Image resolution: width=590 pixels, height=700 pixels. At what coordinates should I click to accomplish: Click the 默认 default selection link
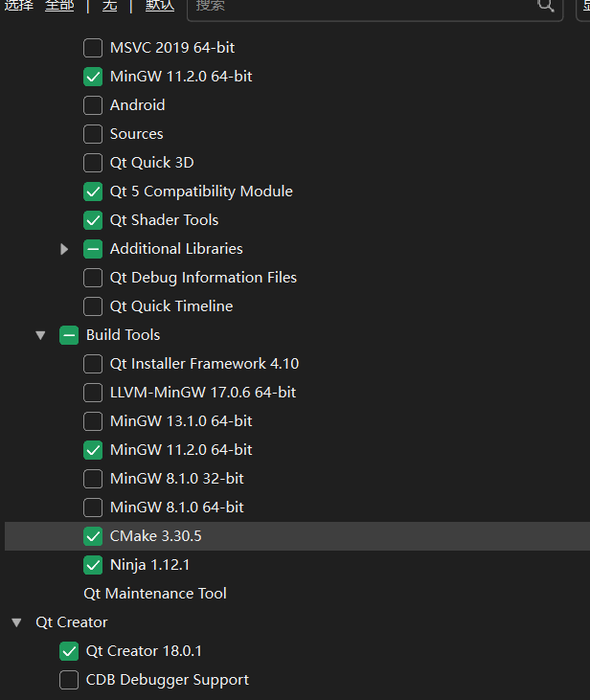(159, 6)
